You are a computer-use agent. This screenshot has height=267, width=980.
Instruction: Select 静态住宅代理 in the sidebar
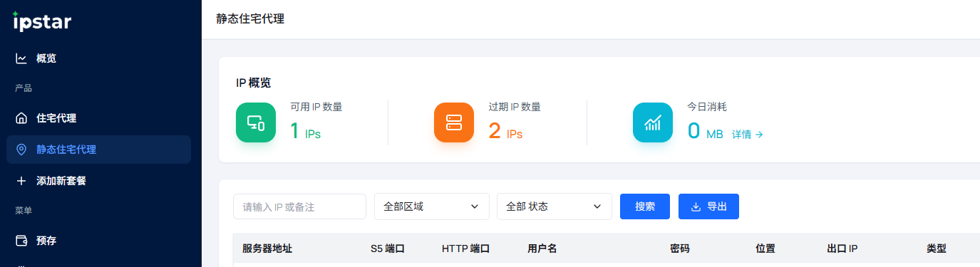tap(99, 150)
